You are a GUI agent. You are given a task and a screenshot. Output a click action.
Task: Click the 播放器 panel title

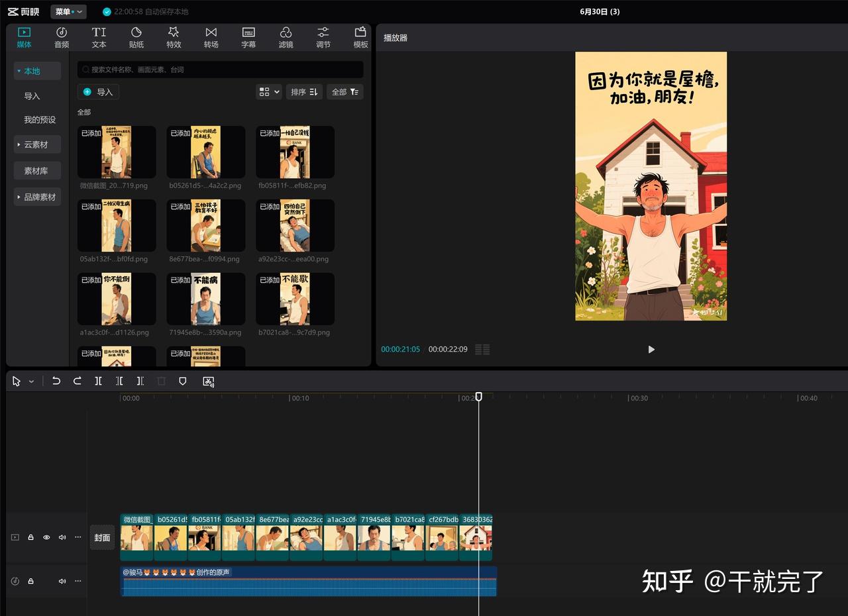click(x=396, y=38)
